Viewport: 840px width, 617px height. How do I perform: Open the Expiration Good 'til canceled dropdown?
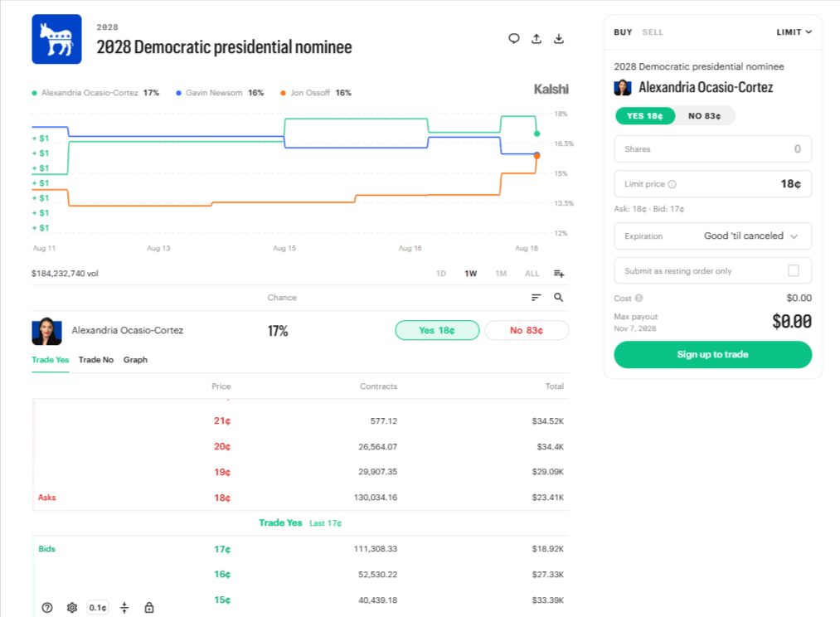pos(712,236)
